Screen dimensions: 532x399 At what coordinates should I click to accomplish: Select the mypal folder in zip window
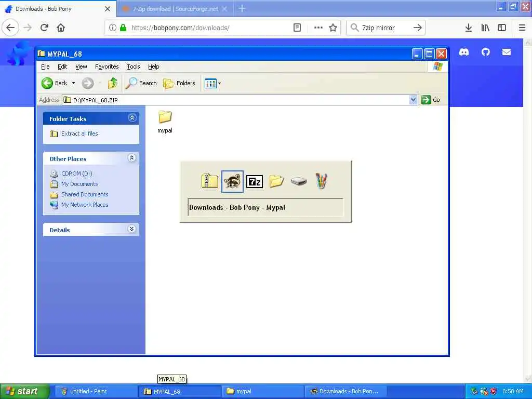[x=165, y=122]
